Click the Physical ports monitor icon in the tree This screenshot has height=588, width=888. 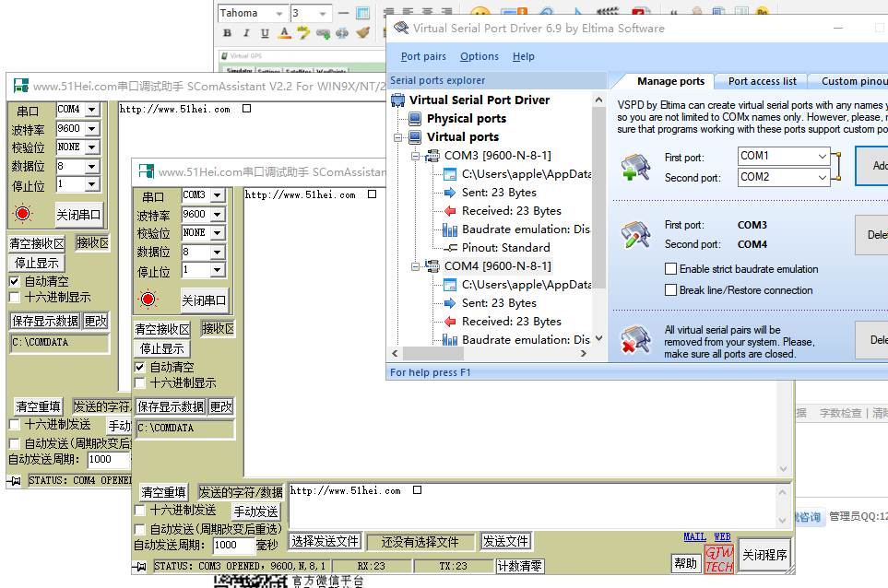coord(415,119)
